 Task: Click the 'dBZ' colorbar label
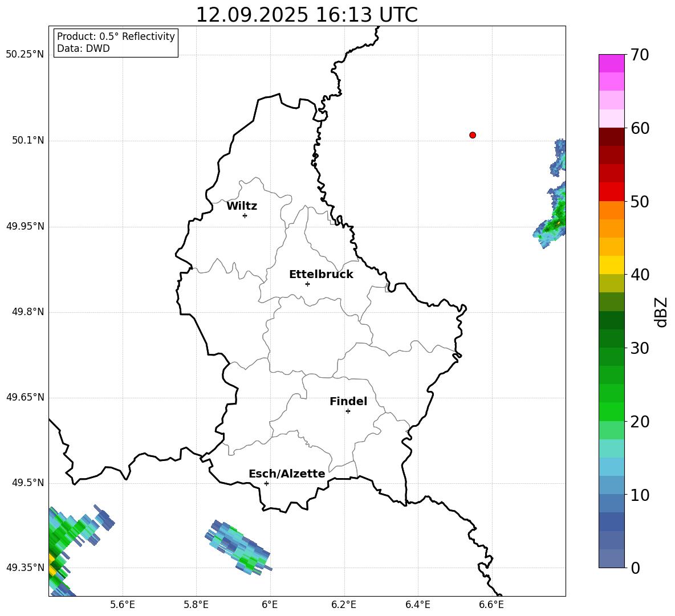(662, 312)
